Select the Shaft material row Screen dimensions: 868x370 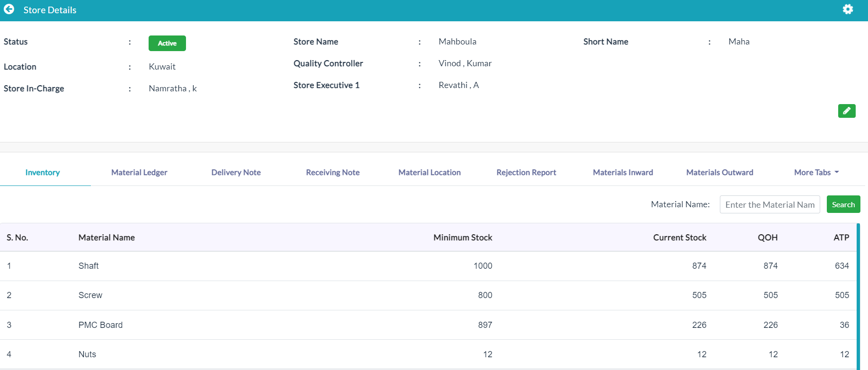pyautogui.click(x=428, y=266)
